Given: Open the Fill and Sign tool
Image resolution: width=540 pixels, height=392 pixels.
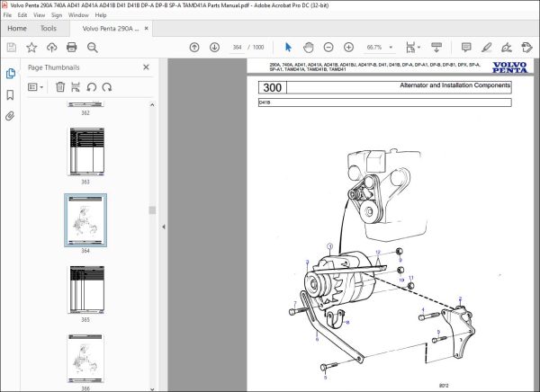Looking at the screenshot, I should click(506, 47).
